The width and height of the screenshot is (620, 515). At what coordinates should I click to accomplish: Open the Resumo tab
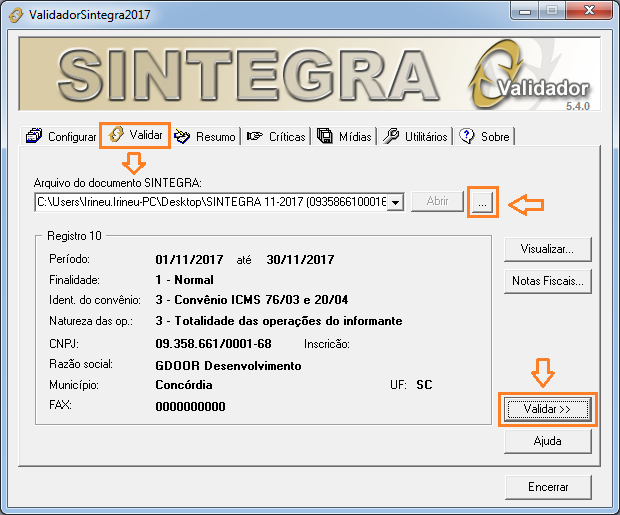point(206,137)
